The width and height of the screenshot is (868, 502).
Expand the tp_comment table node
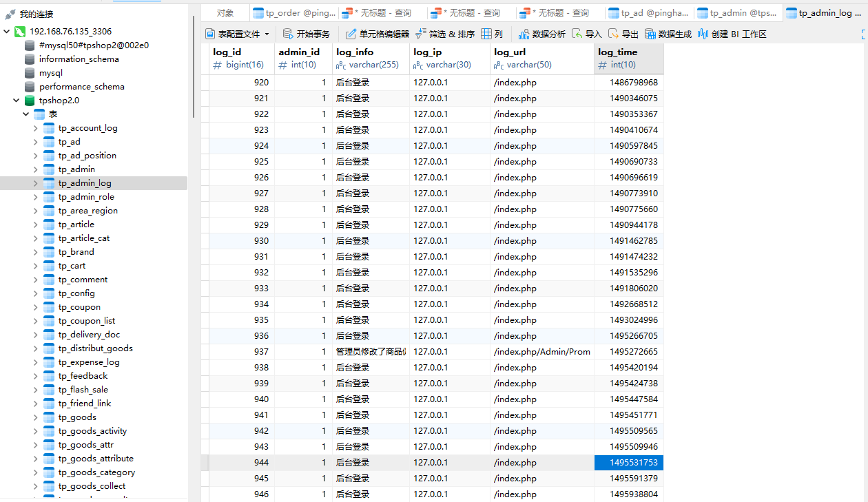[x=35, y=280]
